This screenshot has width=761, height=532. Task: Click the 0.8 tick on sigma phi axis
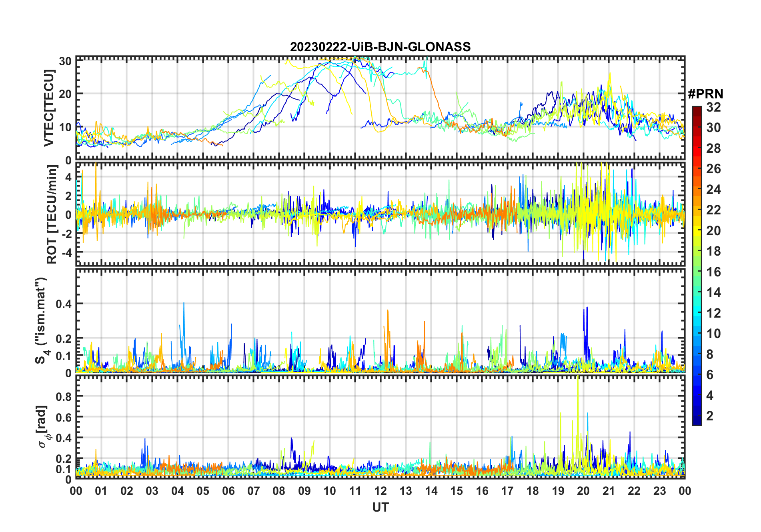[64, 396]
